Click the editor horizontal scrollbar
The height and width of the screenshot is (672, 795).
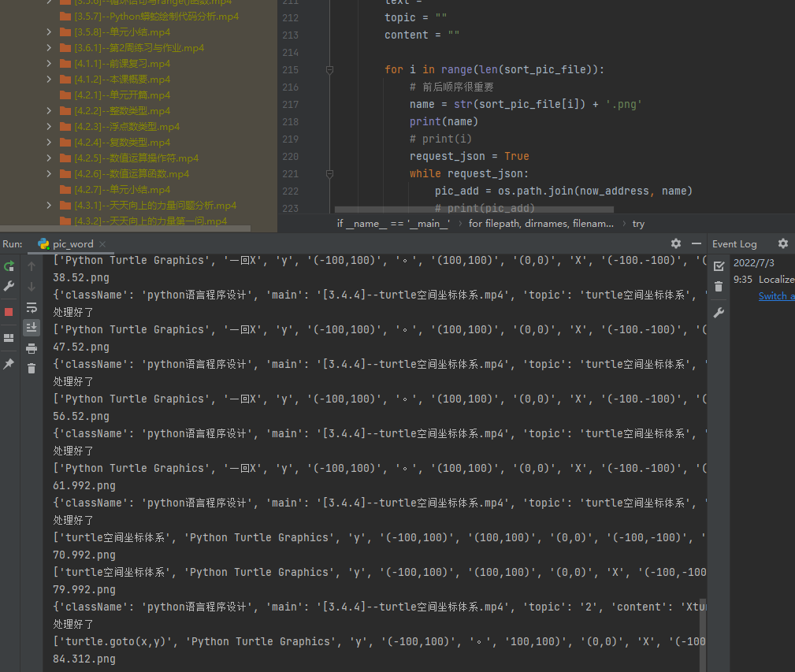[474, 210]
